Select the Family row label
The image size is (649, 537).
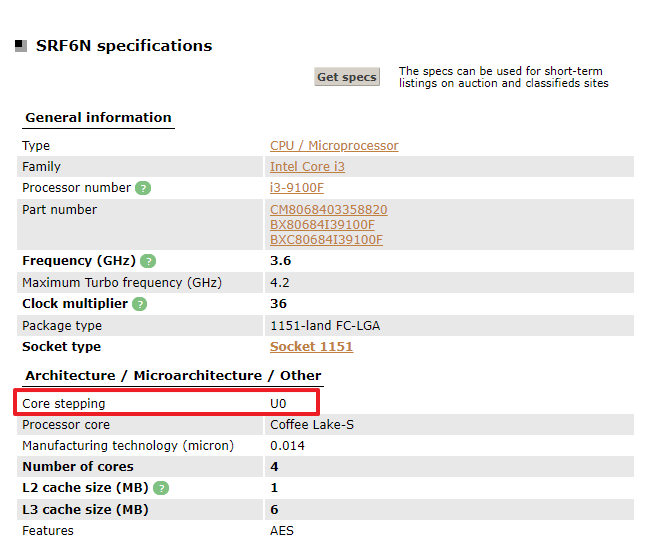41,166
